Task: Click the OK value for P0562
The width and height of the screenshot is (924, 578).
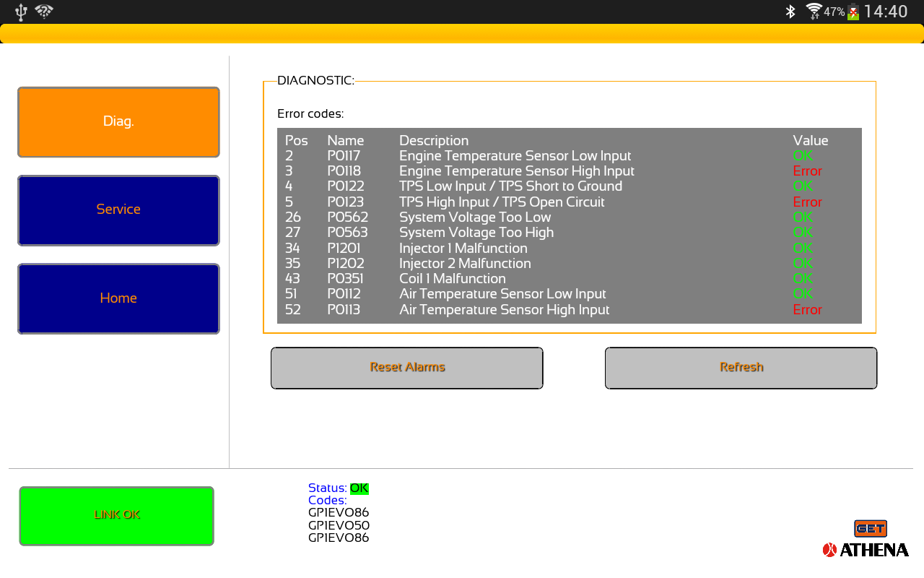Action: pyautogui.click(x=803, y=217)
